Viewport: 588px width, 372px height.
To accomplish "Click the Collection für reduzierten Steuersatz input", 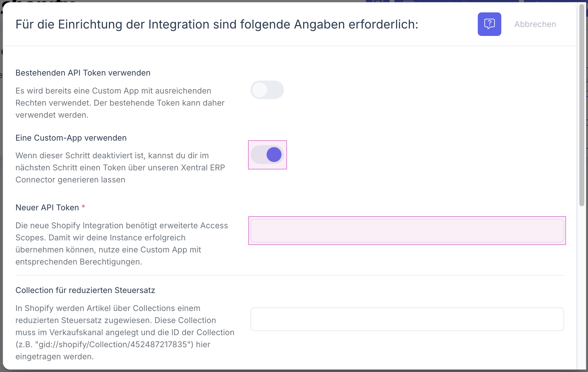I will click(407, 319).
